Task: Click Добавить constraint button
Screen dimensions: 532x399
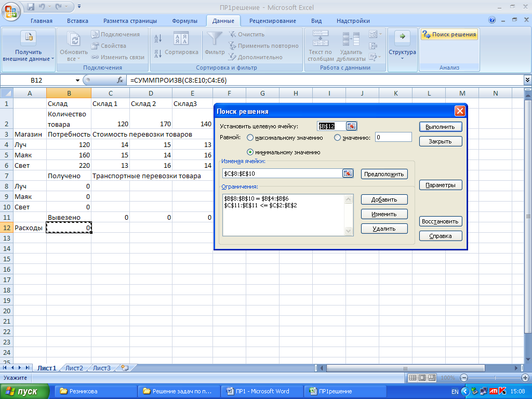Action: tap(384, 199)
